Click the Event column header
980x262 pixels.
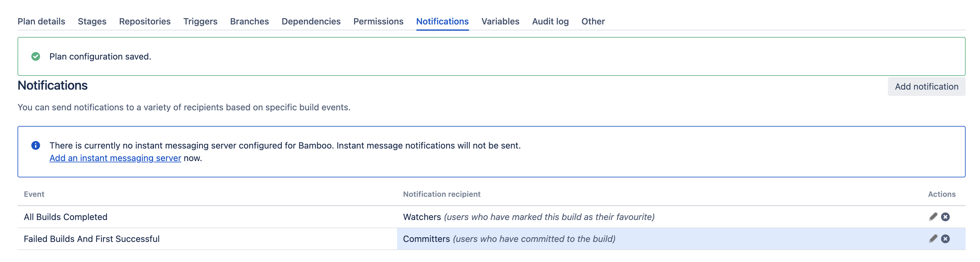(34, 194)
